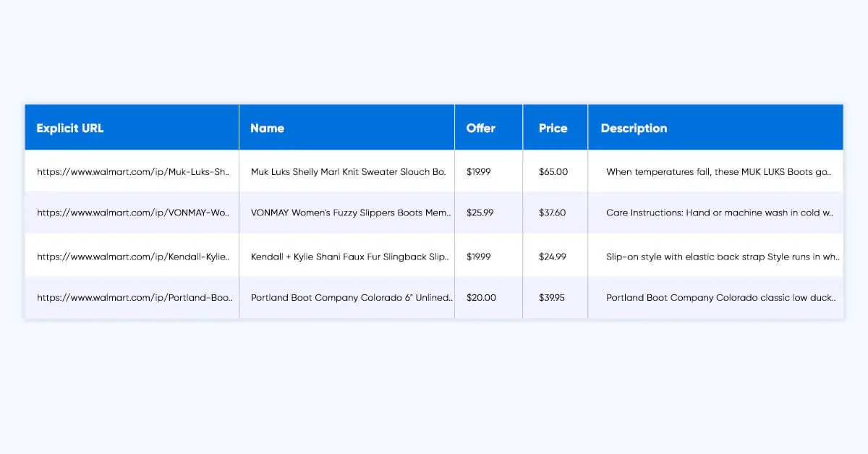868x454 pixels.
Task: Select the Name column header
Action: 267,128
